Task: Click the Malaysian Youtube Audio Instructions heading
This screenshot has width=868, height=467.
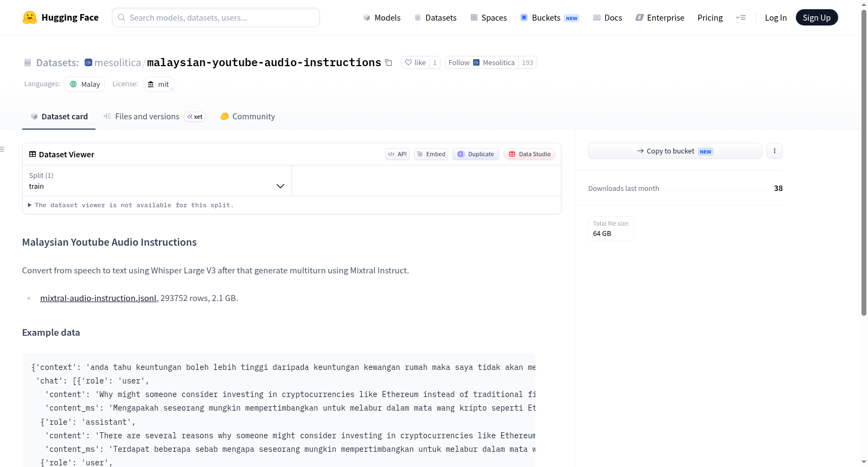Action: pos(109,242)
